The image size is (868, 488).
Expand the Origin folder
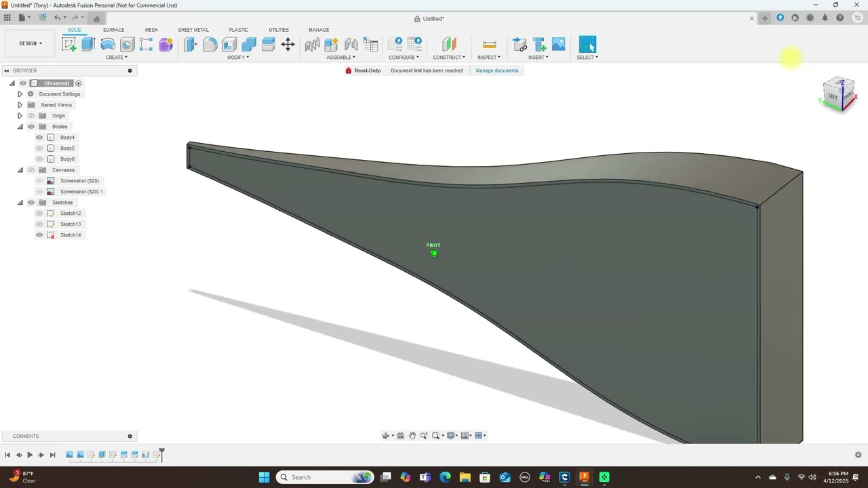20,116
